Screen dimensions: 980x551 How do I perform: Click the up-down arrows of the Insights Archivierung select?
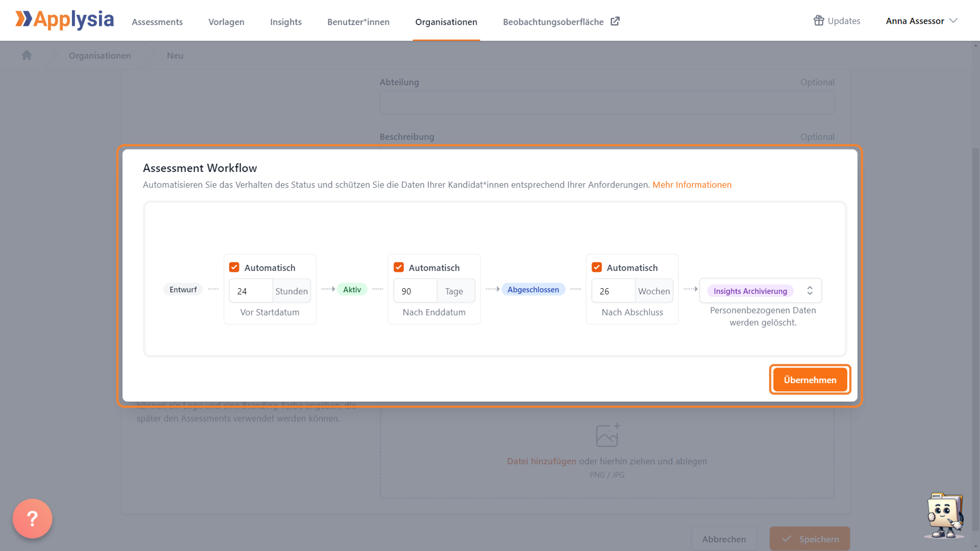[810, 291]
